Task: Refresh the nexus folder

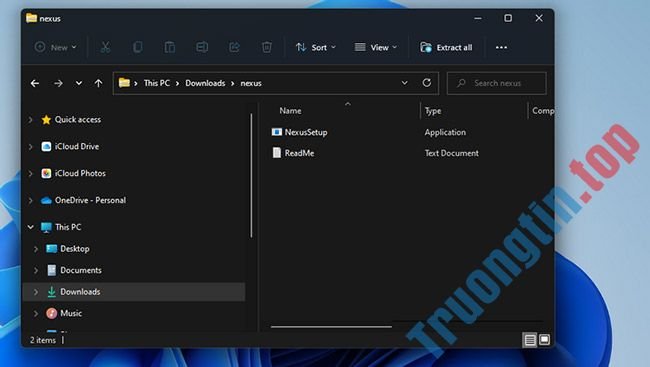Action: [x=427, y=83]
